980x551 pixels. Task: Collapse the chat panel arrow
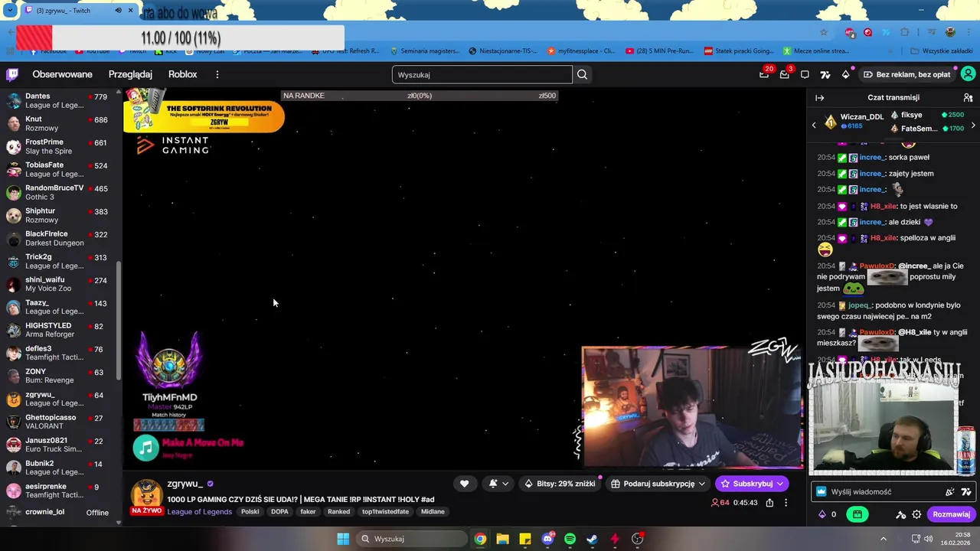[819, 98]
